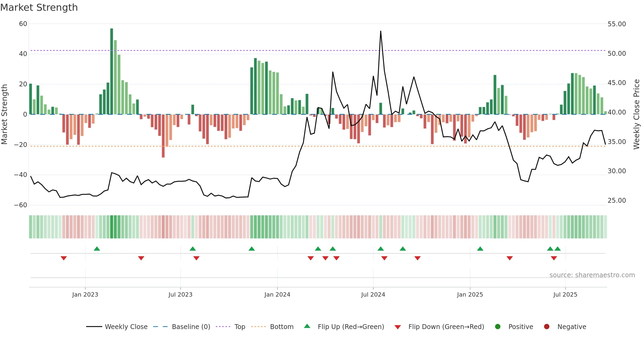The image size is (644, 362).
Task: Click the purple dotted Top threshold line
Action: coord(318,50)
